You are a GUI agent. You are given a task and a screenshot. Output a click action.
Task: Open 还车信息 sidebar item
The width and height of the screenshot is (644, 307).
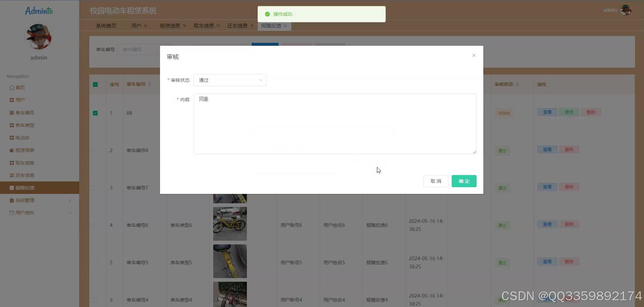pos(39,175)
